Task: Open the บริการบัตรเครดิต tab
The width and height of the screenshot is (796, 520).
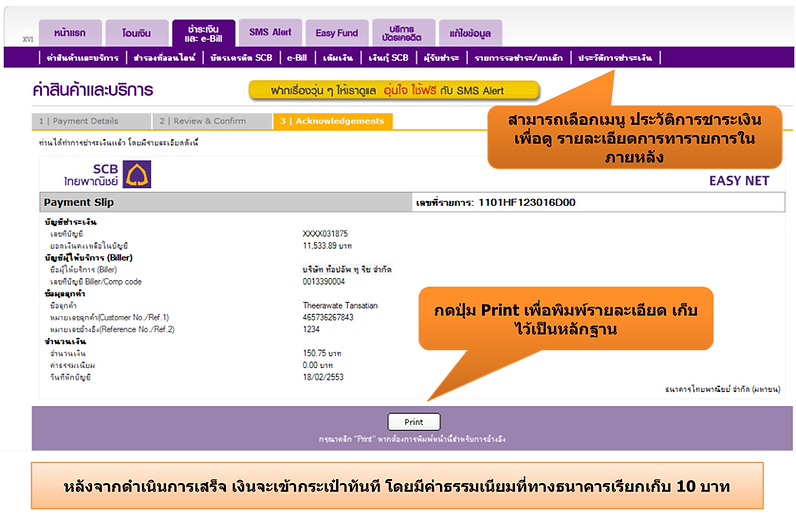Action: [x=404, y=33]
